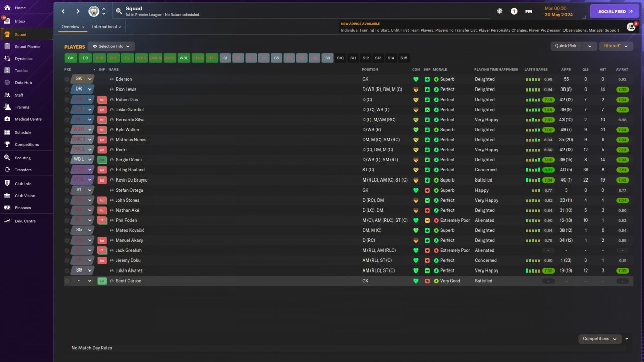Click the Int badge beside Rúben Dias

click(x=102, y=100)
